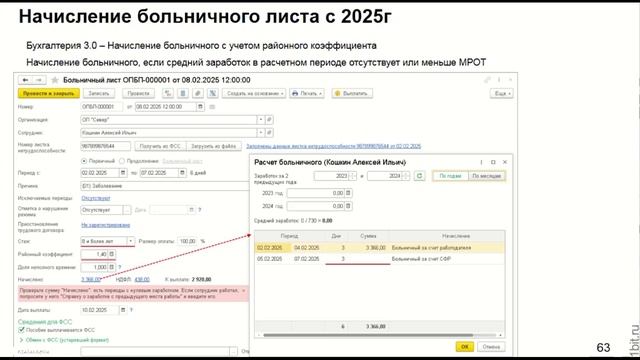Open the Печать dropdown menu
Image resolution: width=640 pixels, height=360 pixels.
click(x=307, y=93)
